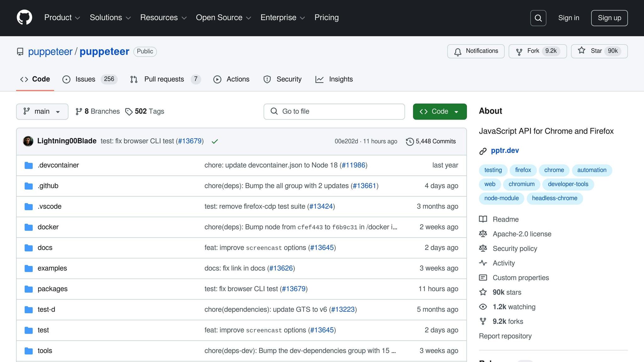Click the GitHub logo icon
Image resolution: width=644 pixels, height=362 pixels.
click(24, 18)
